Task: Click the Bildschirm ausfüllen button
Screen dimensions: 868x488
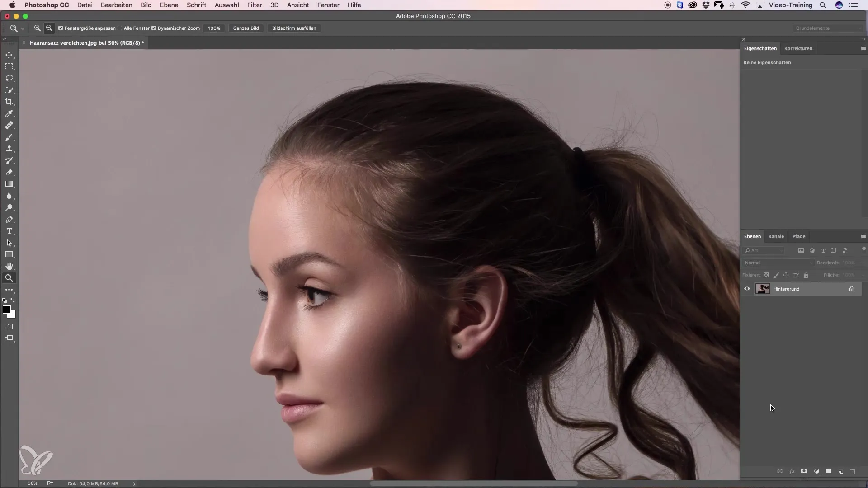Action: 294,28
